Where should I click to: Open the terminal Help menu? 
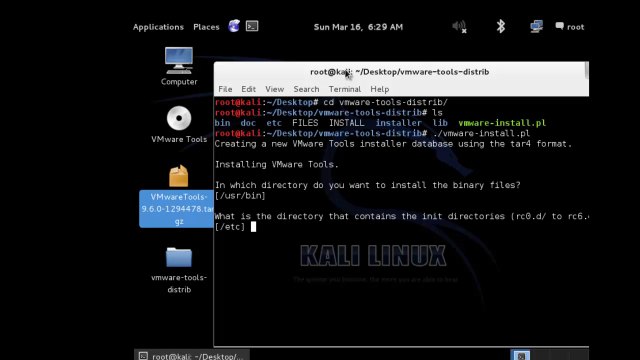click(380, 89)
